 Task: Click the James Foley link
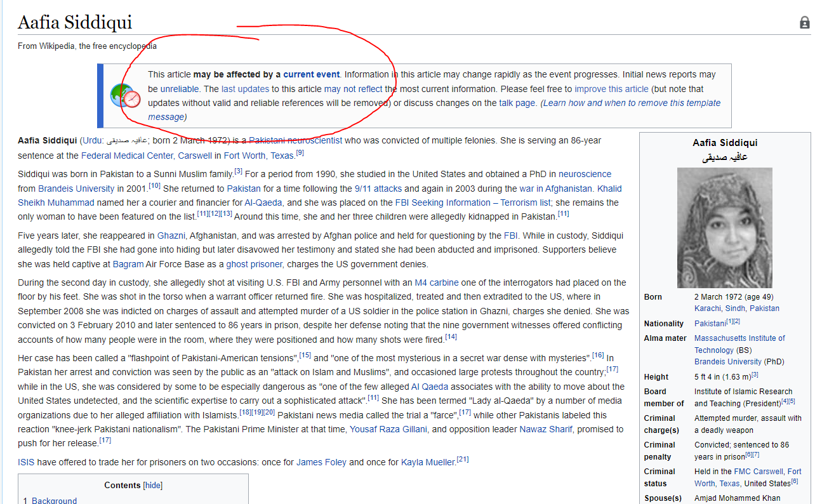click(x=321, y=462)
